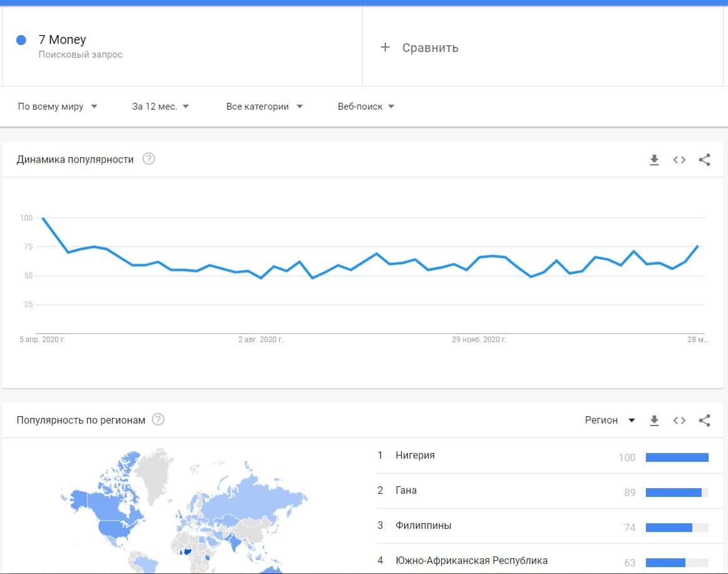Share the Динамика популярности chart
This screenshot has width=728, height=574.
point(704,160)
